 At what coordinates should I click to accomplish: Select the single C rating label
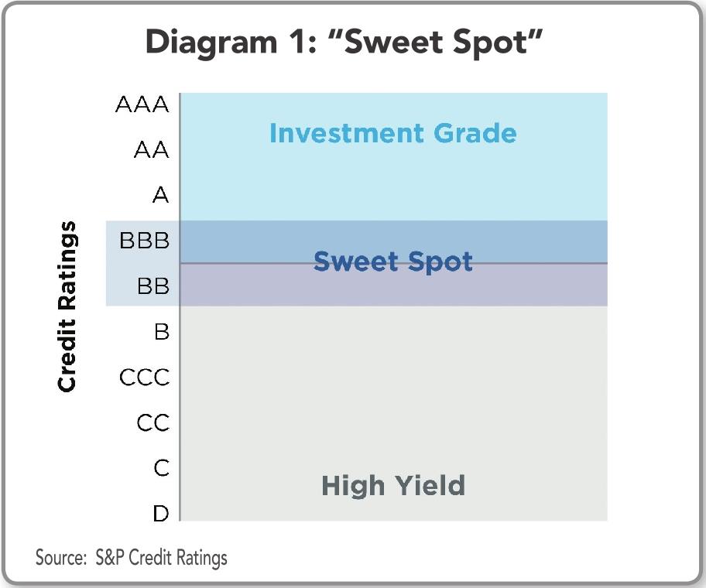(x=161, y=468)
